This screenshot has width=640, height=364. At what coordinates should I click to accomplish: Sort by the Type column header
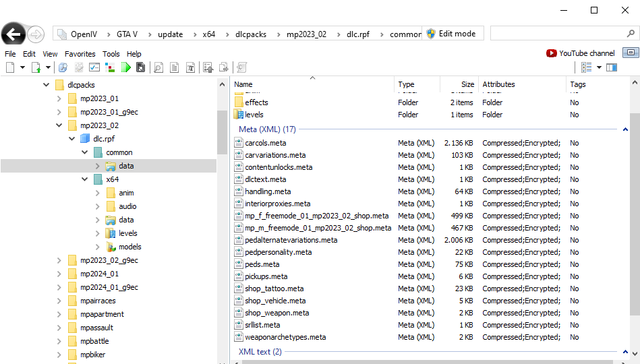tap(417, 84)
